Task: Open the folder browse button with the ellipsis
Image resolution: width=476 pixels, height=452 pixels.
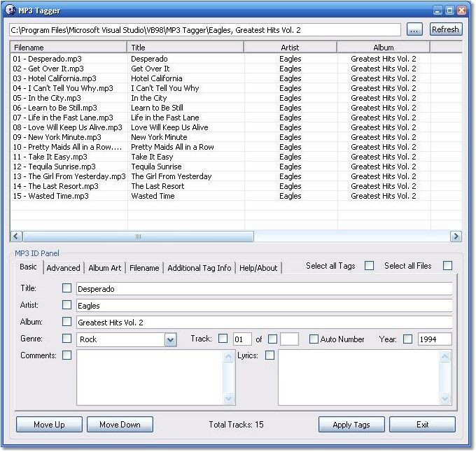Action: point(414,29)
